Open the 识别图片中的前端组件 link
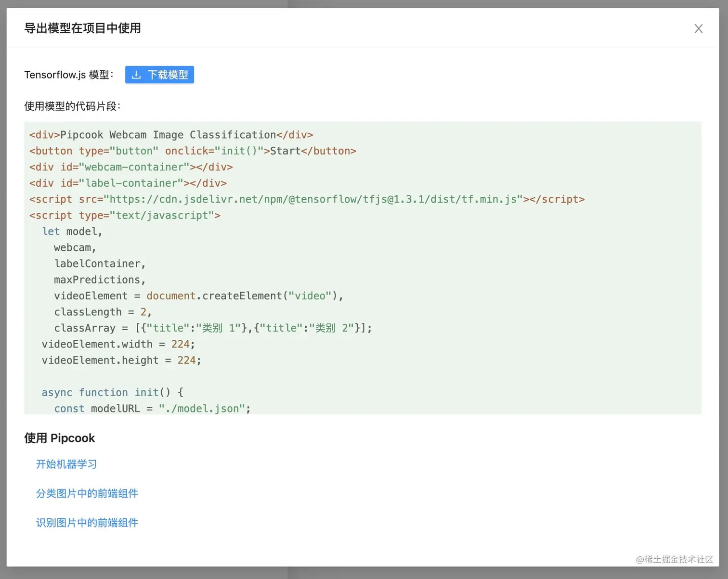Image resolution: width=728 pixels, height=579 pixels. [87, 523]
